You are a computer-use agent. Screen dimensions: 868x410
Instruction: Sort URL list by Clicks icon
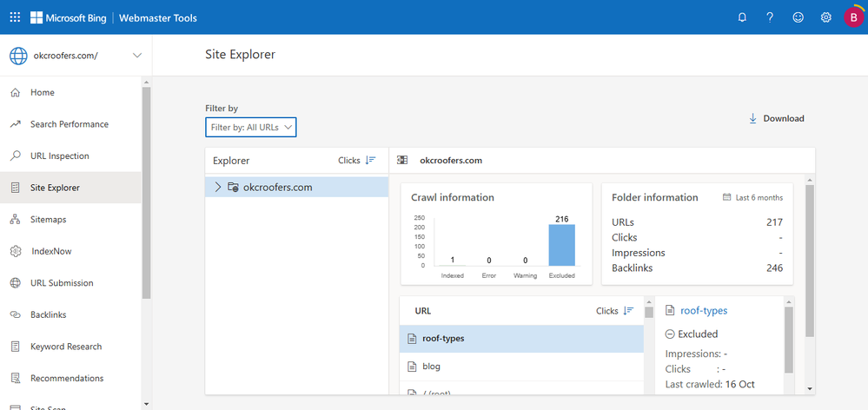tap(628, 311)
